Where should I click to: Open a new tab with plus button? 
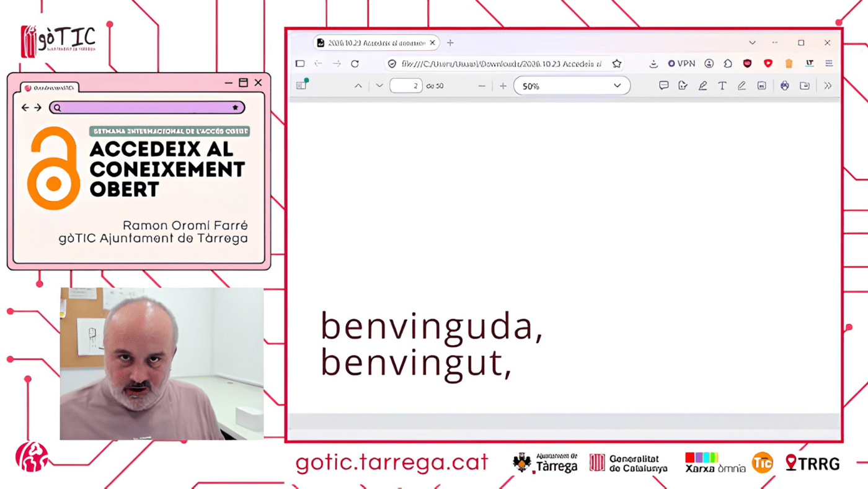[450, 43]
